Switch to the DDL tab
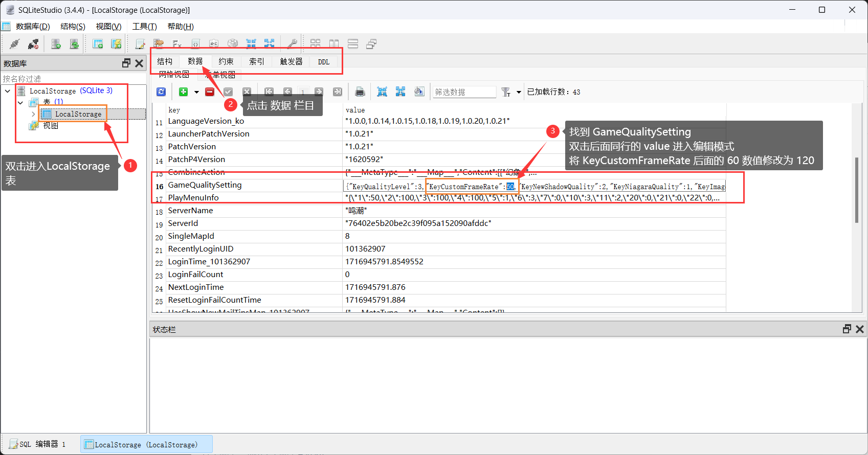 click(x=324, y=62)
